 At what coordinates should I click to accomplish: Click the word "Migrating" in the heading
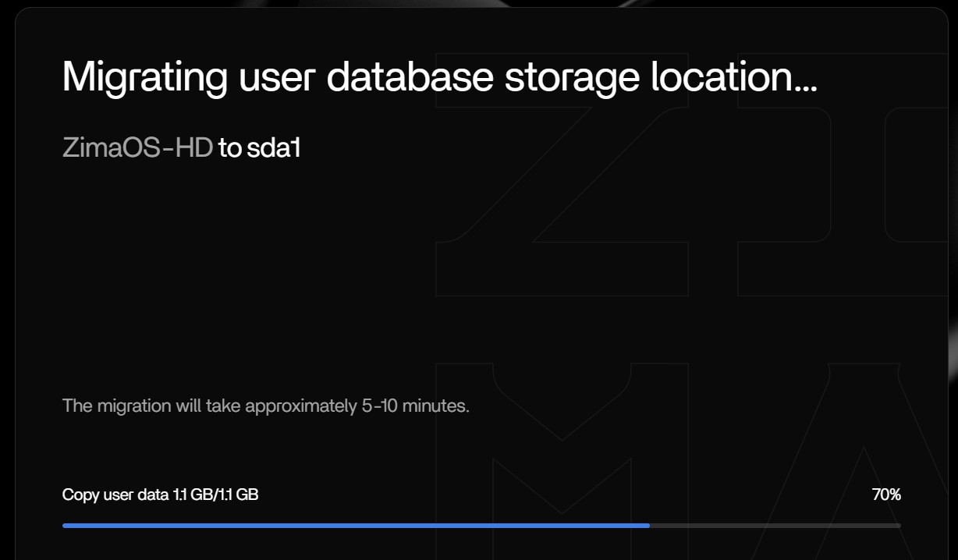pyautogui.click(x=144, y=76)
